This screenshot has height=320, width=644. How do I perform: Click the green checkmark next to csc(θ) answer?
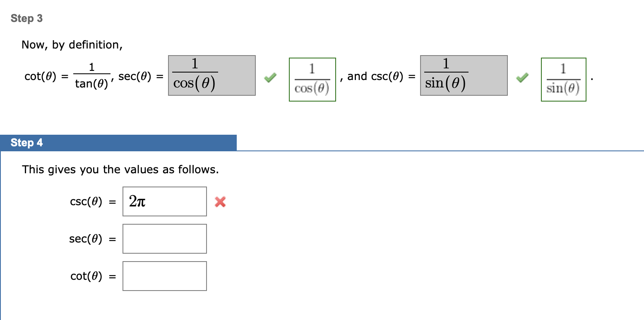click(x=522, y=77)
